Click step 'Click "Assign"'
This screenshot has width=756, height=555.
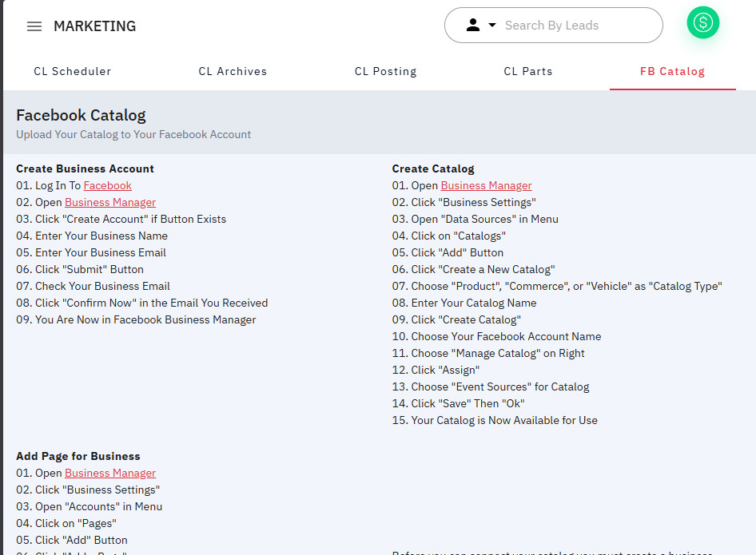point(436,370)
